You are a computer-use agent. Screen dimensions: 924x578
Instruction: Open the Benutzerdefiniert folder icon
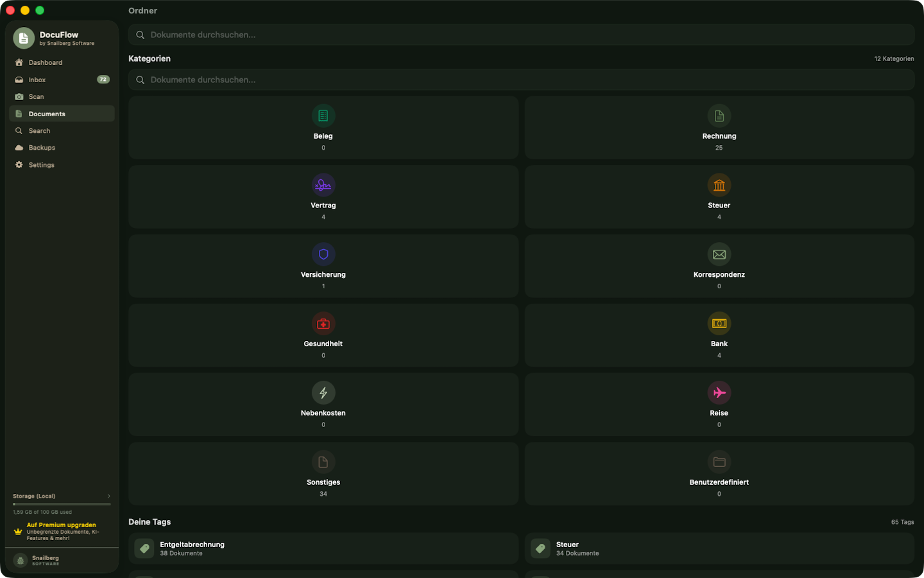(x=719, y=462)
